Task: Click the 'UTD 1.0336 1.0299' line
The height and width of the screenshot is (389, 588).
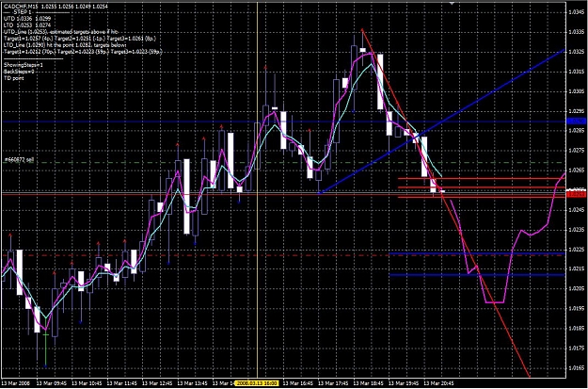Action: (x=27, y=18)
